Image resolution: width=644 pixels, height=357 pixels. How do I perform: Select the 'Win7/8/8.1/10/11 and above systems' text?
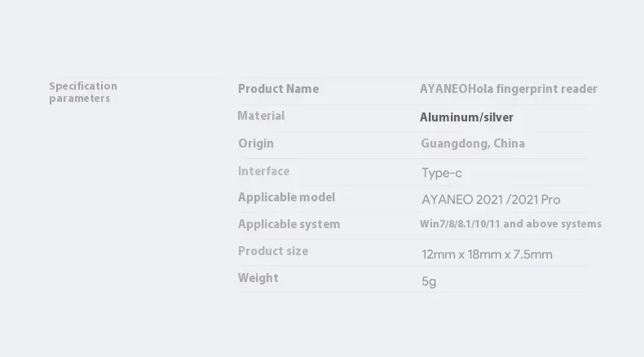(510, 224)
